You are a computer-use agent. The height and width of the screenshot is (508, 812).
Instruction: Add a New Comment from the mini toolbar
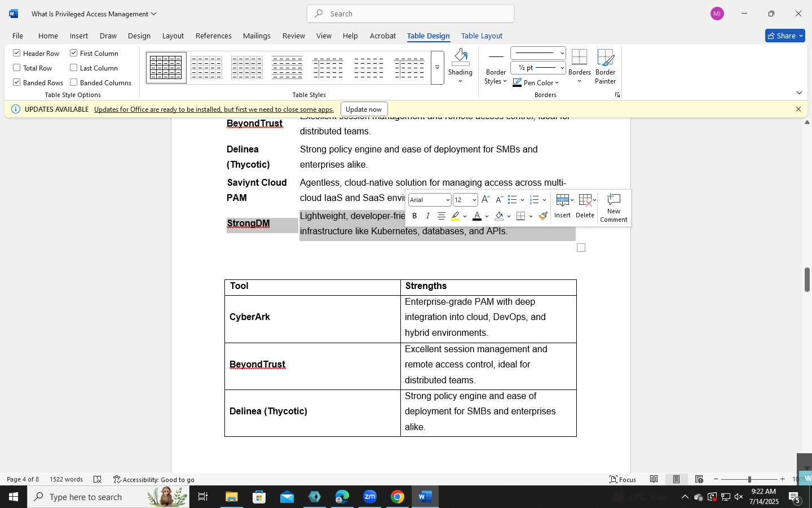(614, 208)
